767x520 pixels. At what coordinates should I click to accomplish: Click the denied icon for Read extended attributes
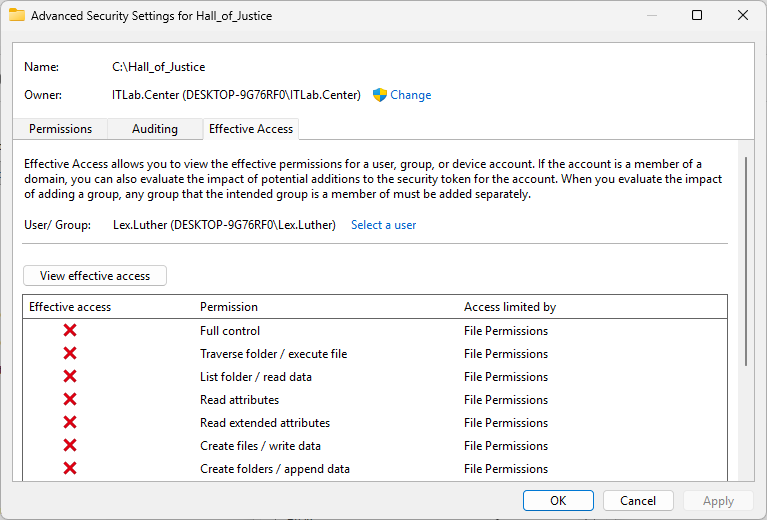(x=70, y=423)
